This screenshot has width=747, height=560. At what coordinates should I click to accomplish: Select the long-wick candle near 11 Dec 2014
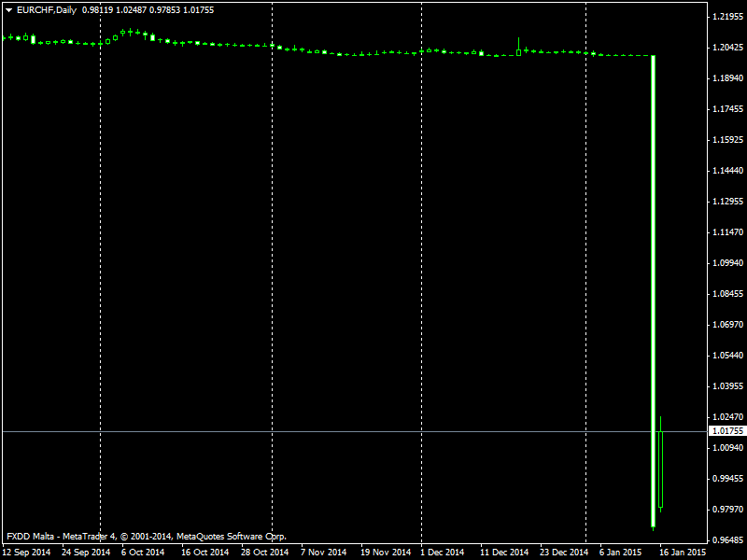coord(518,50)
